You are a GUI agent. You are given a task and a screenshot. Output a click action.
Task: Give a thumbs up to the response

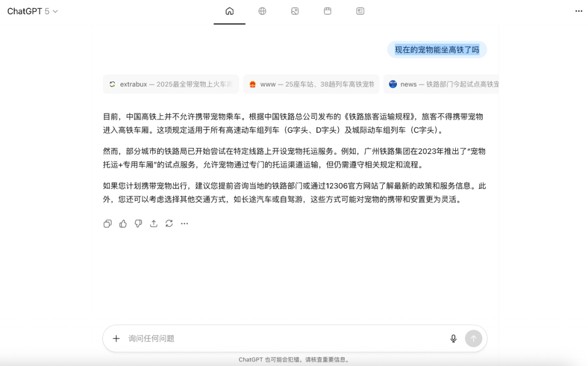coord(122,223)
